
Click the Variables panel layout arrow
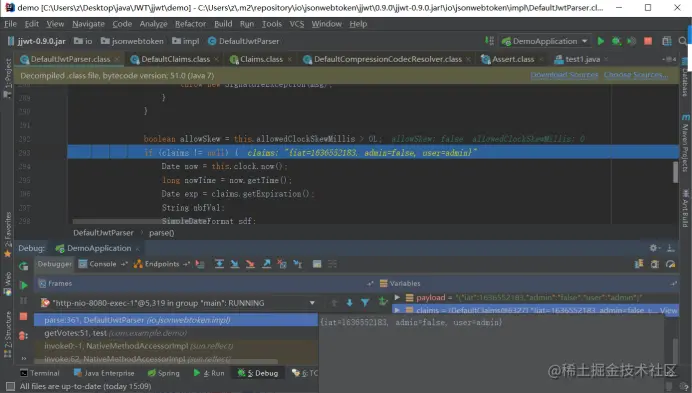[x=673, y=283]
